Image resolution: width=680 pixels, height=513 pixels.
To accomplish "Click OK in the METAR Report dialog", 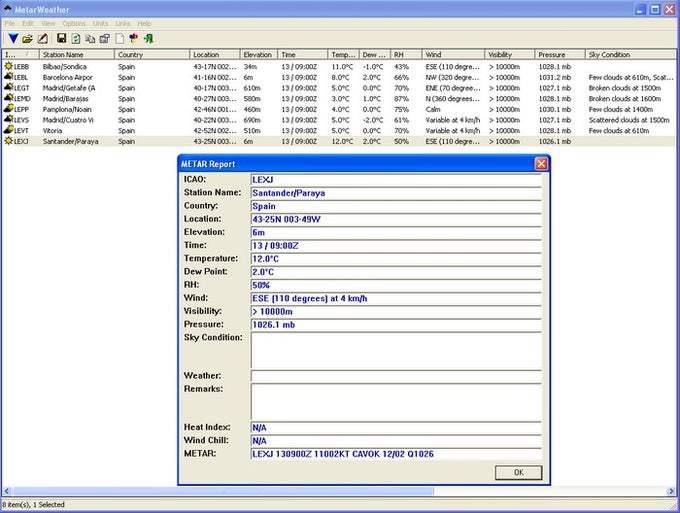I will 518,473.
